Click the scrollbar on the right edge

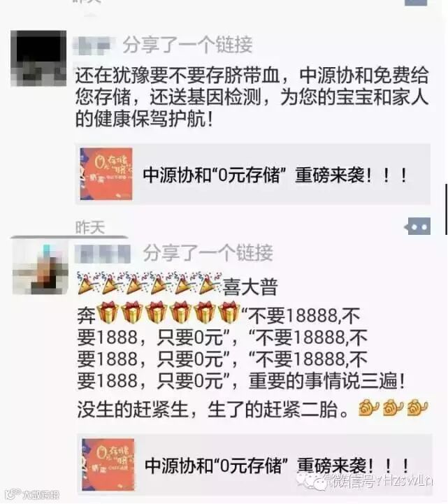click(446, 209)
